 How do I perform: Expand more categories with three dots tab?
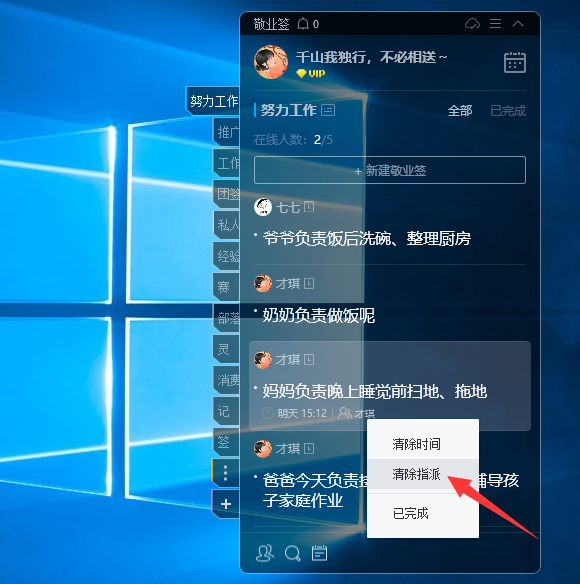[x=225, y=473]
